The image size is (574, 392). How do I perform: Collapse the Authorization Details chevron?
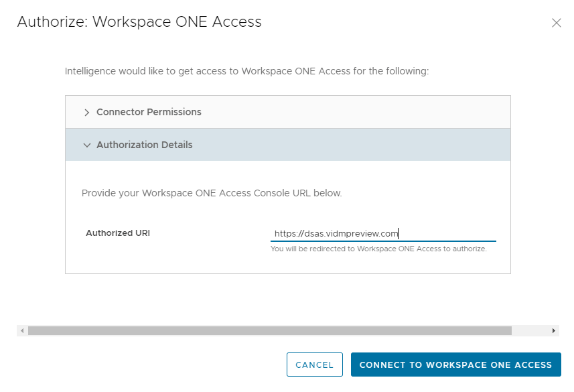click(x=86, y=145)
